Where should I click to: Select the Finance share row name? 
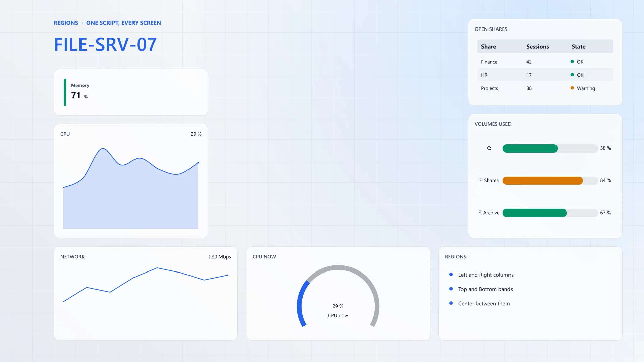489,62
